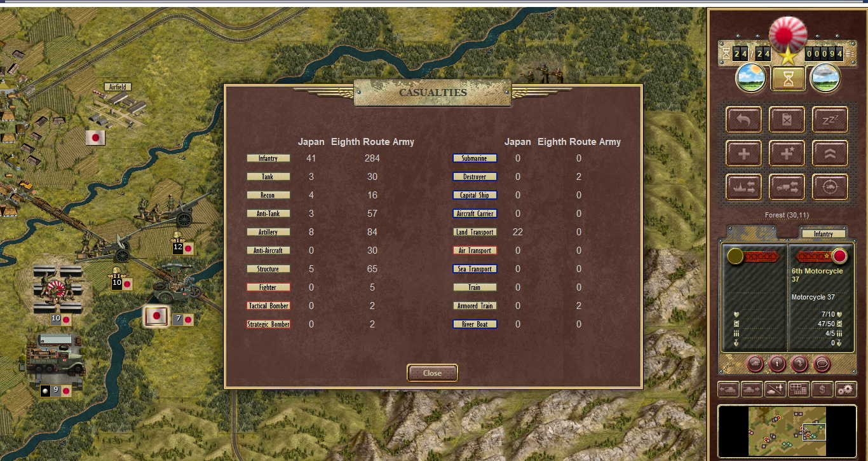Open unit info with the i button
This screenshot has width=868, height=461.
777,364
